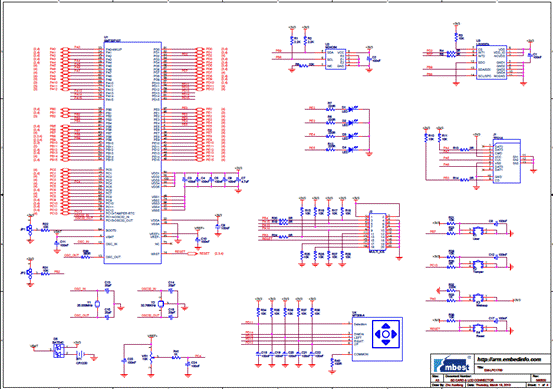Click the topmost LED diode symbol

(350, 109)
